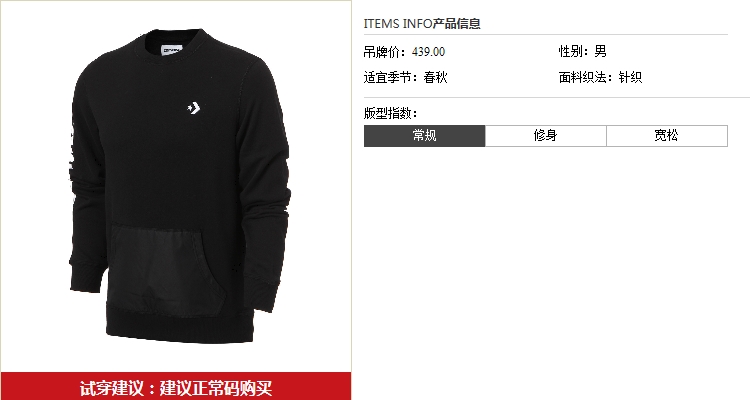Viewport: 750px width, 400px height.
Task: Click the 建议正常码购买 text in banner
Action: point(216,388)
